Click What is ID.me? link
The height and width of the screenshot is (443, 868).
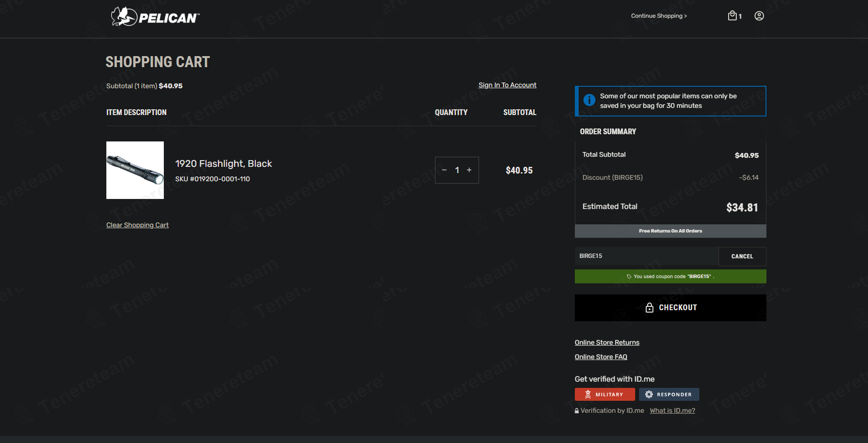[672, 410]
